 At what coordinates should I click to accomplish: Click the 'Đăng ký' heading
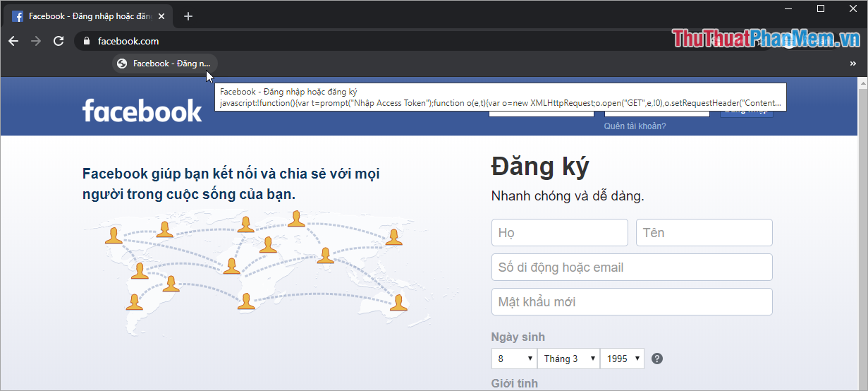[540, 167]
